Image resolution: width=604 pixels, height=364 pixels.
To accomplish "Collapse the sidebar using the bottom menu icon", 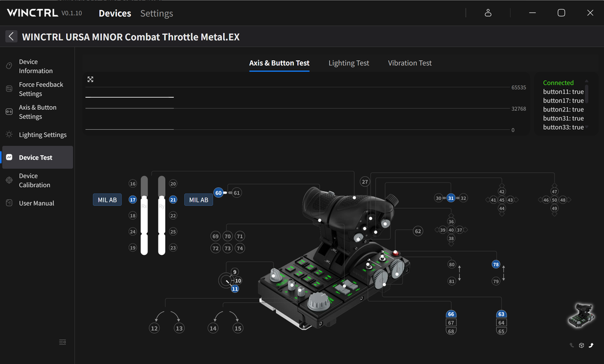I will pos(63,342).
